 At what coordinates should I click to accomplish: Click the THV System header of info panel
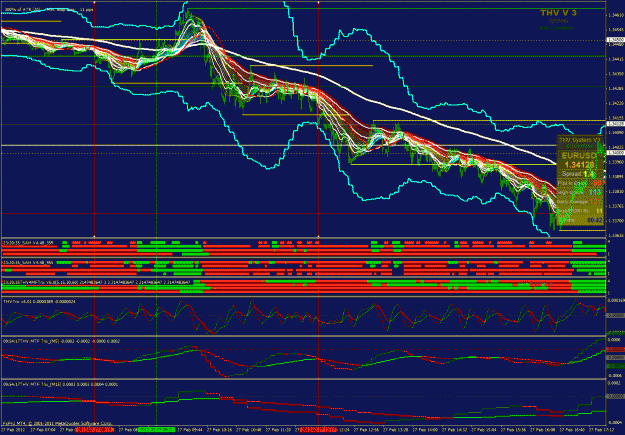(x=580, y=140)
